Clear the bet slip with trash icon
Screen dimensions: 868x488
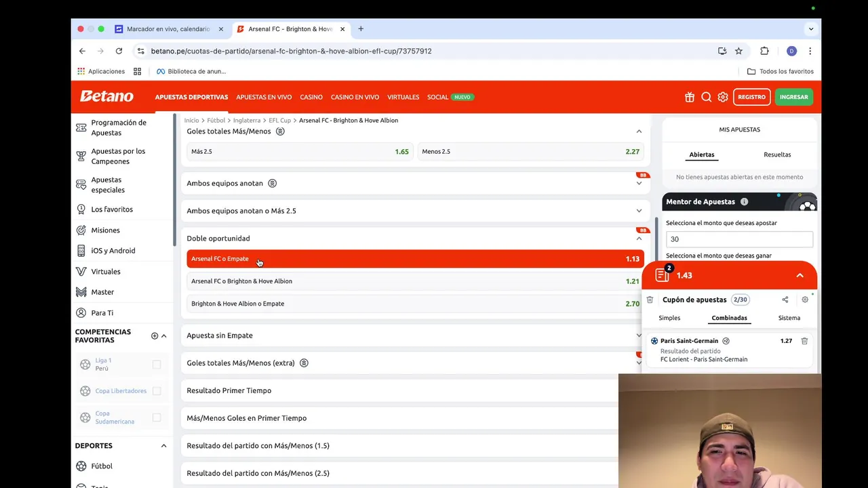click(x=650, y=300)
